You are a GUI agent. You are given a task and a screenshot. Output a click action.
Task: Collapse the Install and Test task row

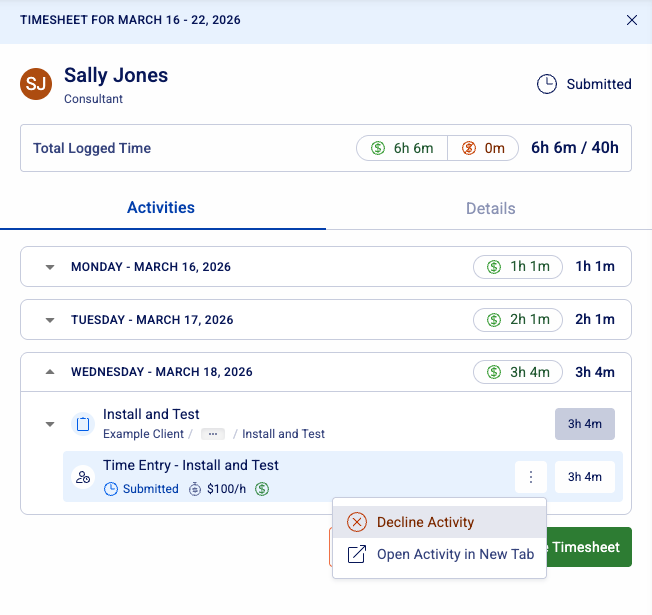pyautogui.click(x=49, y=424)
